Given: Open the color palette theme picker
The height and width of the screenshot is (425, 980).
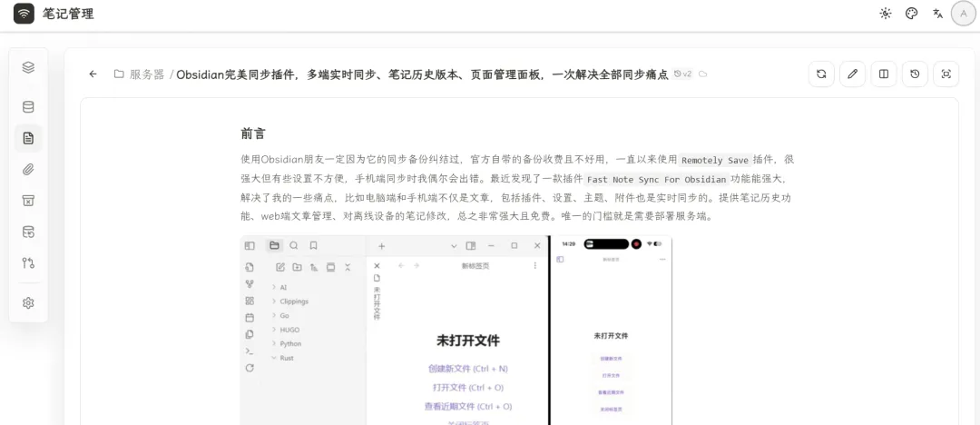Looking at the screenshot, I should click(x=911, y=13).
